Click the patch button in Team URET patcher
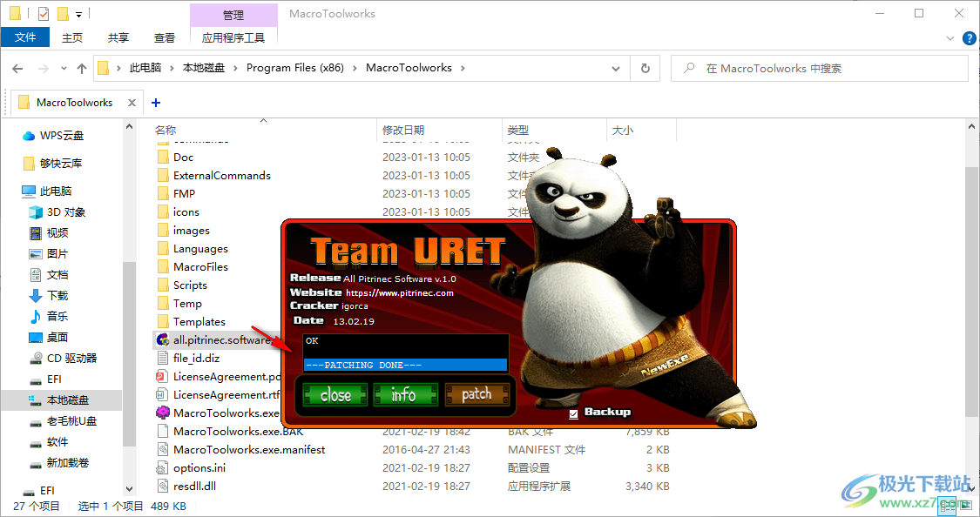This screenshot has width=980, height=517. pyautogui.click(x=476, y=394)
